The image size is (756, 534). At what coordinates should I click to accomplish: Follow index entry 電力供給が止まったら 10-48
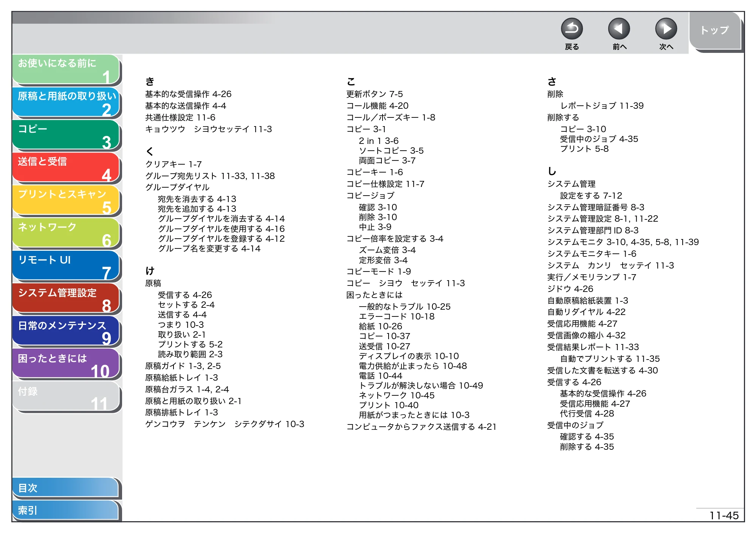click(413, 366)
